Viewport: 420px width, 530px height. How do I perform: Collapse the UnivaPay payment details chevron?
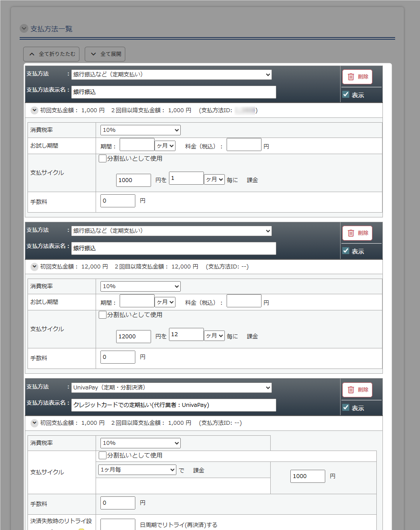coord(34,423)
